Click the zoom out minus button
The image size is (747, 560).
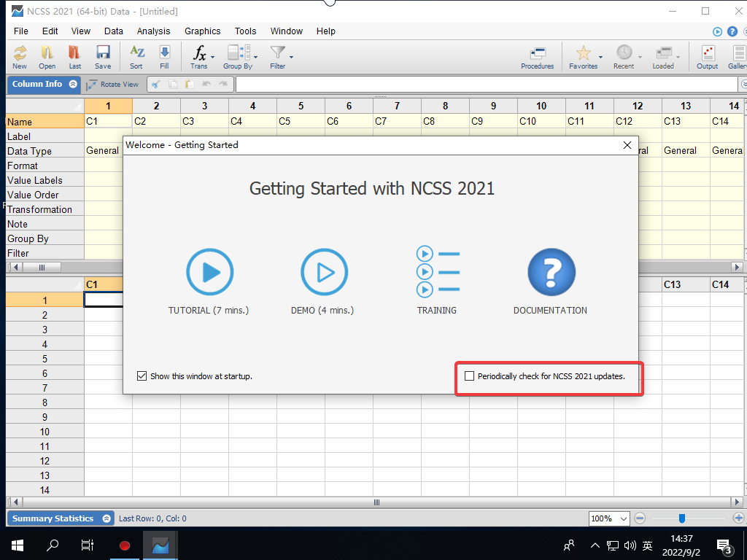[640, 518]
